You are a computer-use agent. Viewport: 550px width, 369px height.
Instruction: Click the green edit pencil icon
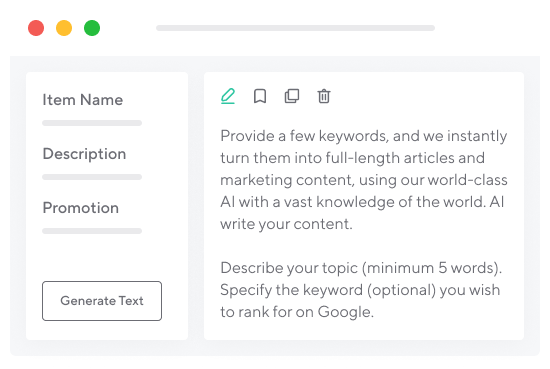[x=228, y=96]
